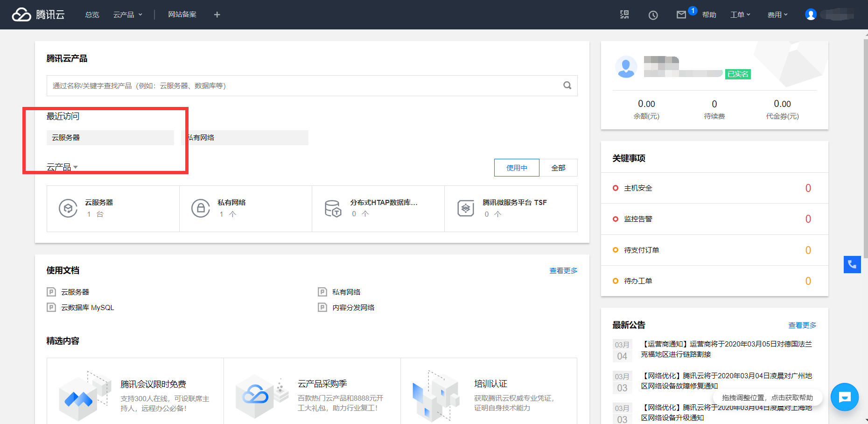The height and width of the screenshot is (424, 868).
Task: Open the 03月04 运营商通知 announcement
Action: [726, 349]
